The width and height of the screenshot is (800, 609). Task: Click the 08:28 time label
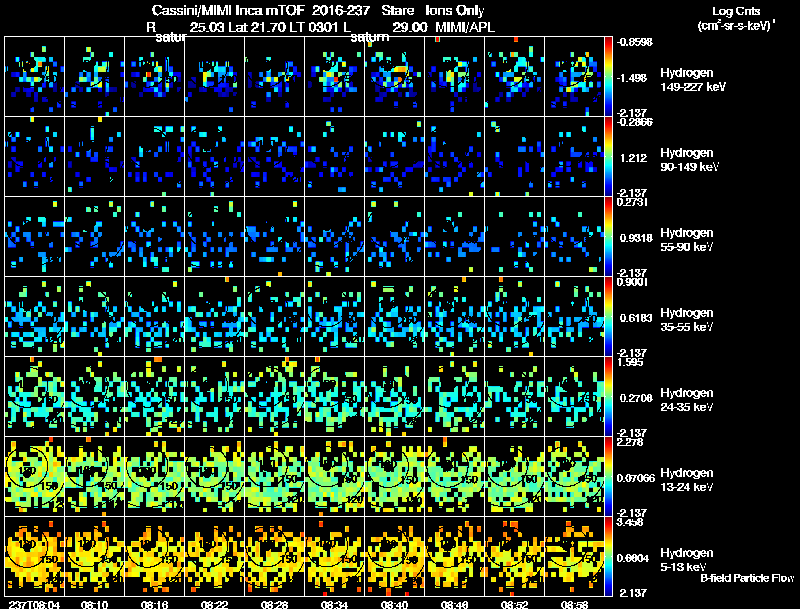click(274, 604)
